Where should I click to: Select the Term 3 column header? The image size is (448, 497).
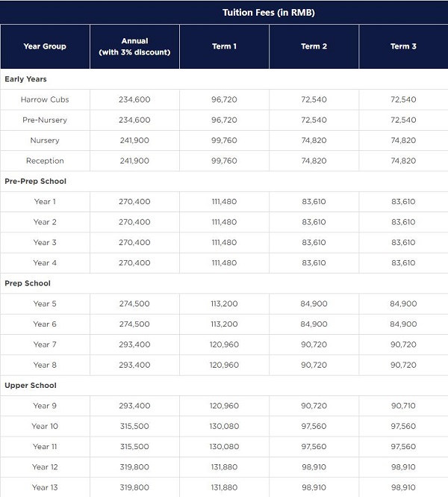(403, 46)
